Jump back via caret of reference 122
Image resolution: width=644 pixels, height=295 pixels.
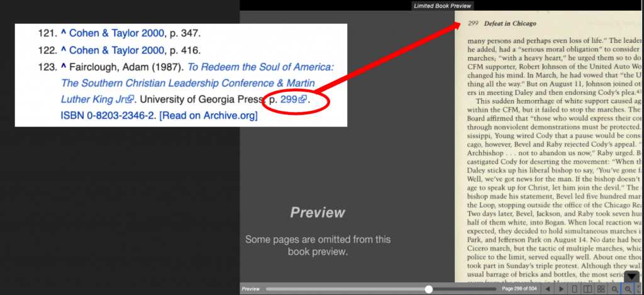pos(64,50)
